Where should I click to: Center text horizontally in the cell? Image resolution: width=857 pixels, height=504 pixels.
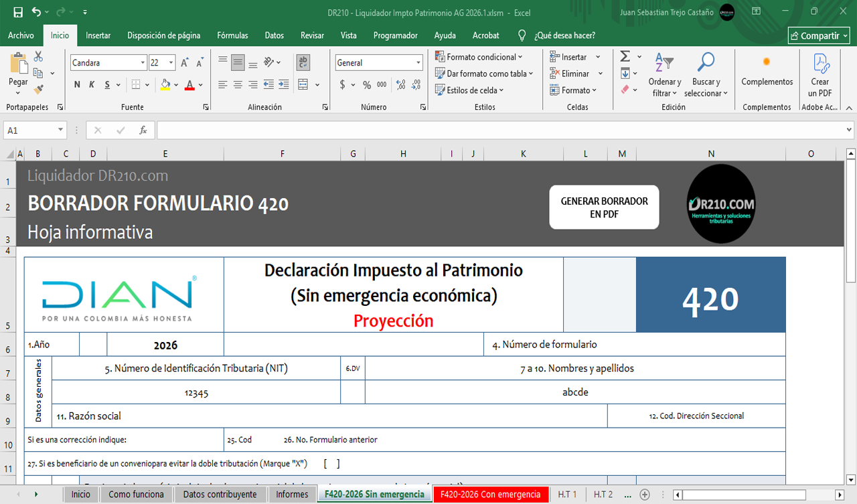pyautogui.click(x=238, y=85)
